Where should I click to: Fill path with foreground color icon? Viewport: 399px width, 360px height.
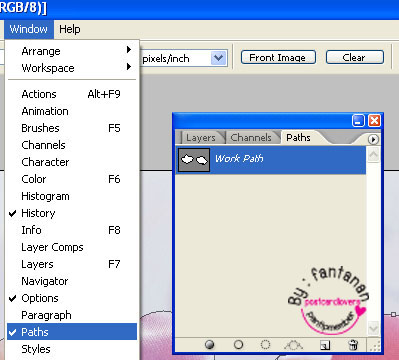tap(210, 344)
